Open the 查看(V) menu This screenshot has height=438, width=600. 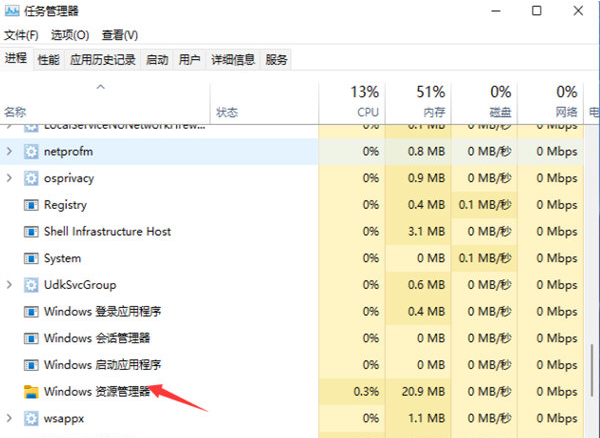tap(120, 35)
